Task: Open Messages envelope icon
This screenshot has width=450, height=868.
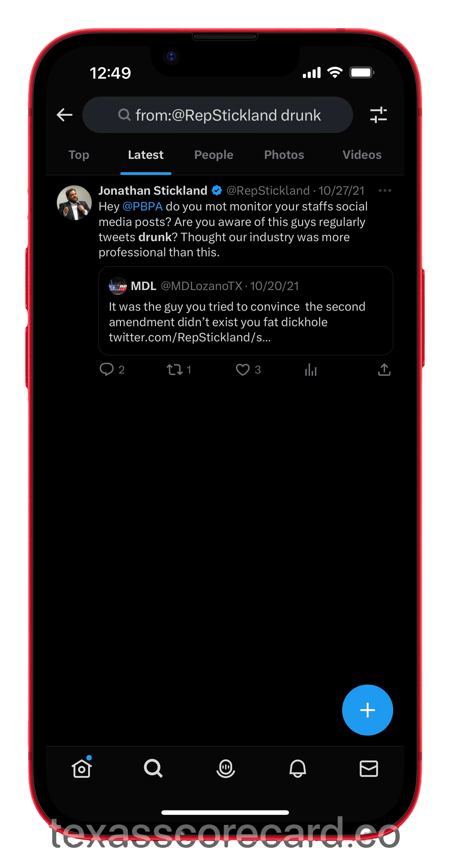Action: coord(369,768)
